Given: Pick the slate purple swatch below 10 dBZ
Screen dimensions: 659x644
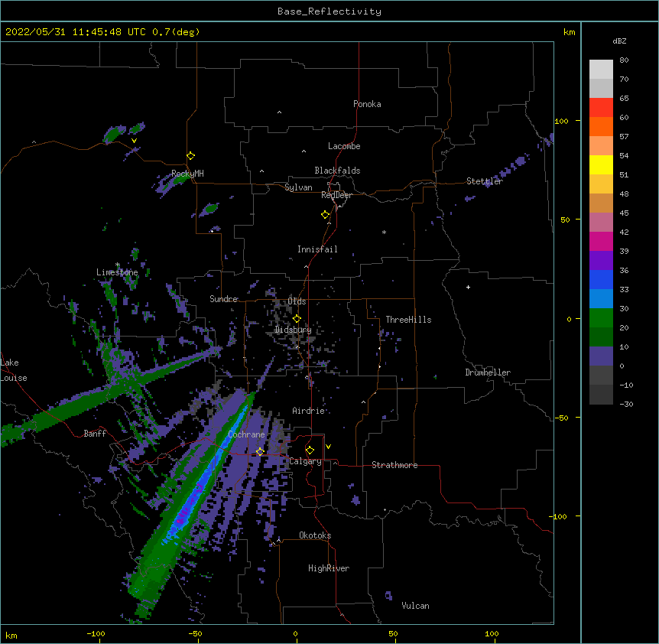Looking at the screenshot, I should point(601,356).
